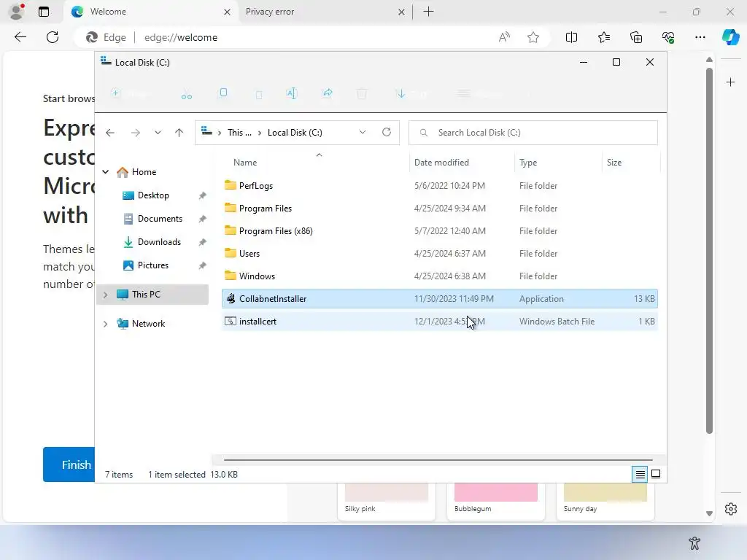The width and height of the screenshot is (747, 560).
Task: Go forward in File Explorer navigation
Action: pyautogui.click(x=135, y=133)
